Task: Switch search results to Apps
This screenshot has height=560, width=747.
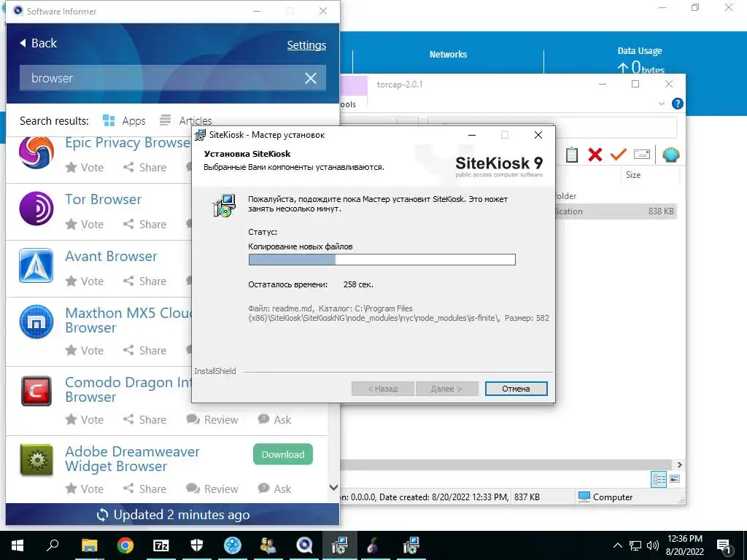Action: pyautogui.click(x=124, y=121)
